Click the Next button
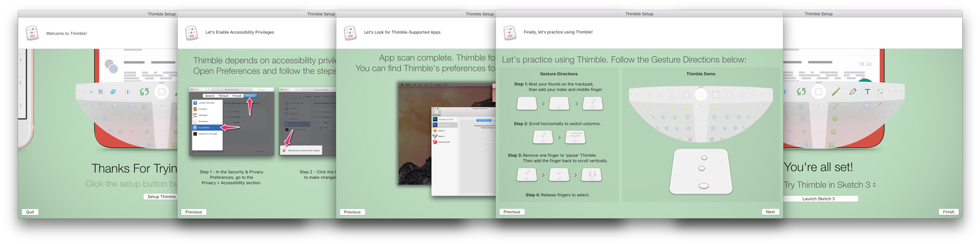Screen dimensions: 980x244 coord(770,212)
